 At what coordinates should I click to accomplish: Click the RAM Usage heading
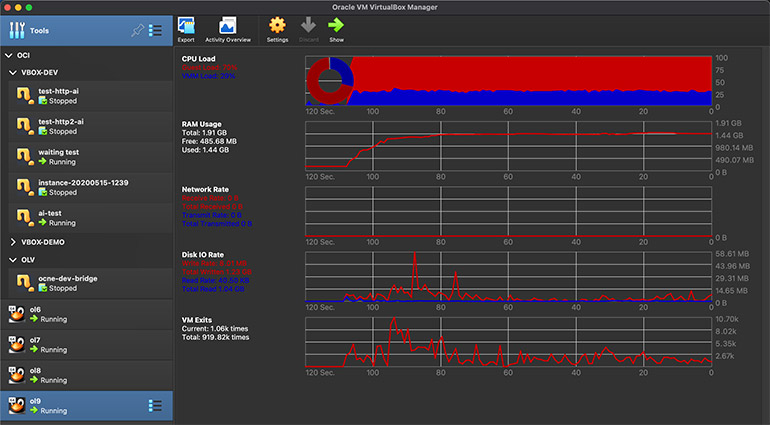(x=201, y=124)
